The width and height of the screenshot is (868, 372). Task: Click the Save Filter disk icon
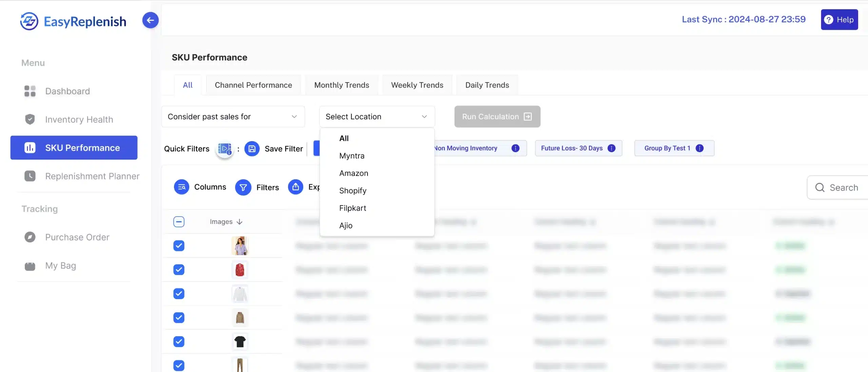click(252, 149)
